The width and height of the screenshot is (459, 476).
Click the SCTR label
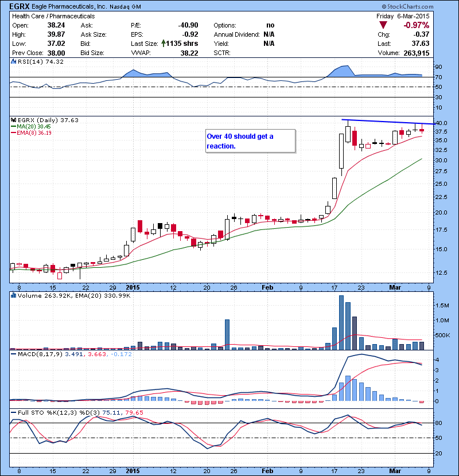pyautogui.click(x=222, y=53)
